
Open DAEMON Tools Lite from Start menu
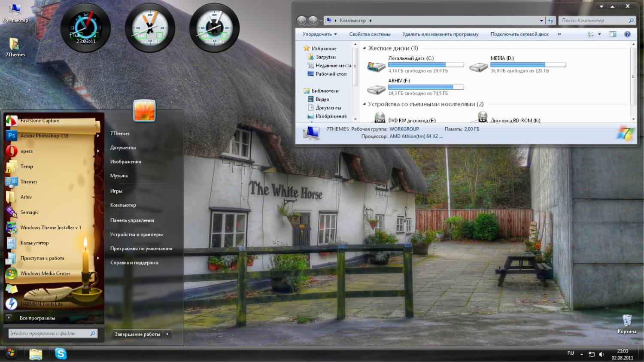click(x=41, y=304)
